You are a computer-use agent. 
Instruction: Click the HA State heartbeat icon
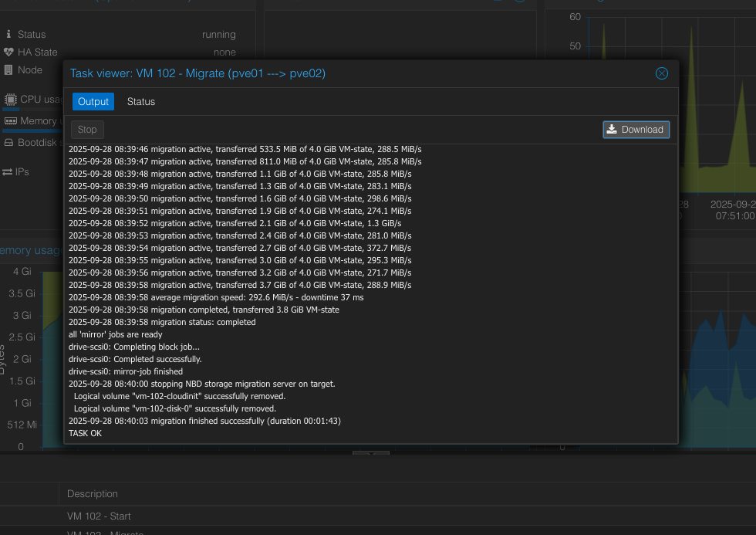tap(9, 52)
